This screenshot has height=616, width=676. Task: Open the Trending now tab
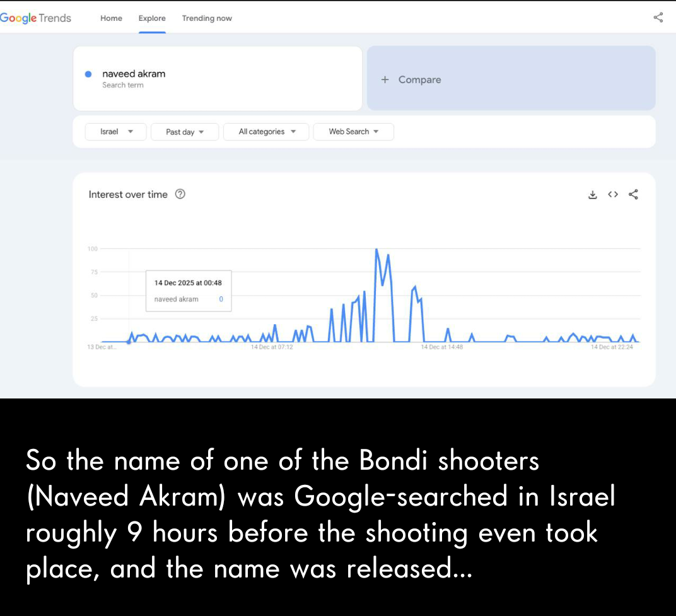tap(207, 18)
